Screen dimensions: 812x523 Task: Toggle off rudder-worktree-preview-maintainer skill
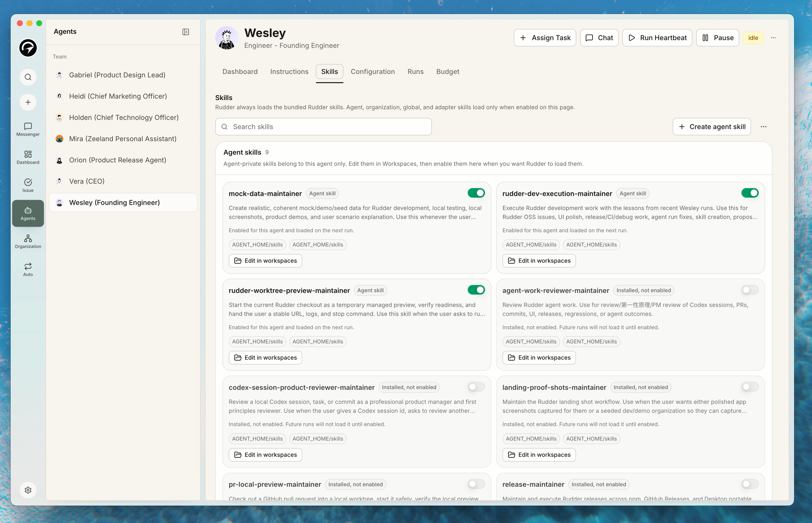476,290
